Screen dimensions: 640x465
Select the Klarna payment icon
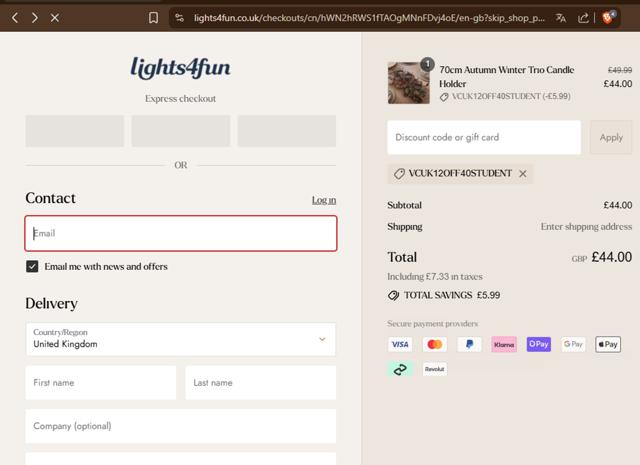click(504, 344)
